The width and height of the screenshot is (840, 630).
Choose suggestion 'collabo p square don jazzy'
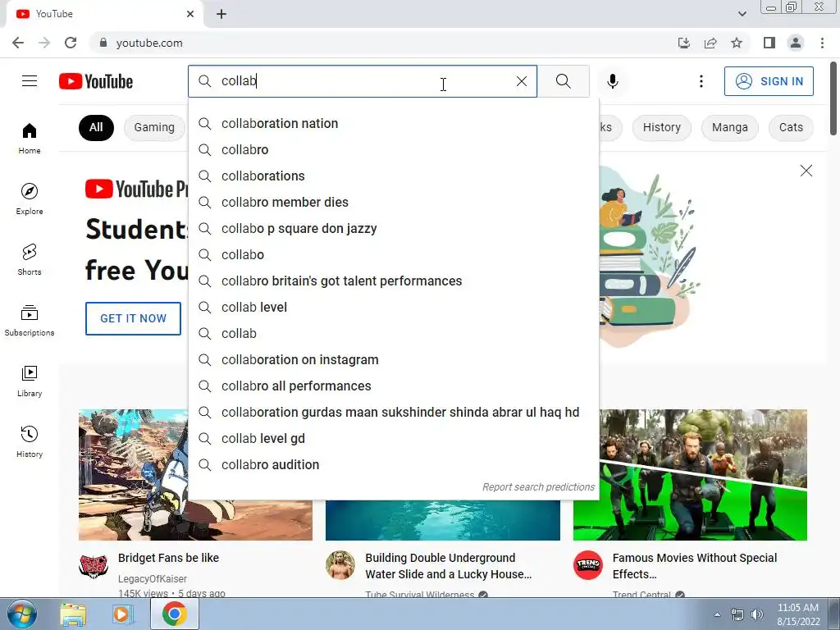394,229
